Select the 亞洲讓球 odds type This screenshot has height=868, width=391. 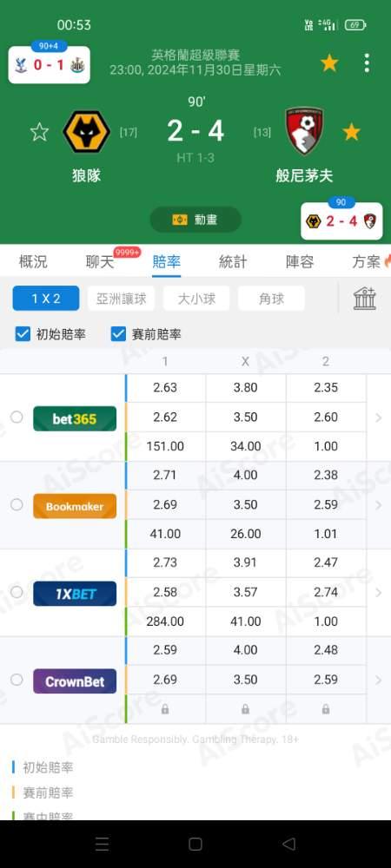pyautogui.click(x=122, y=299)
